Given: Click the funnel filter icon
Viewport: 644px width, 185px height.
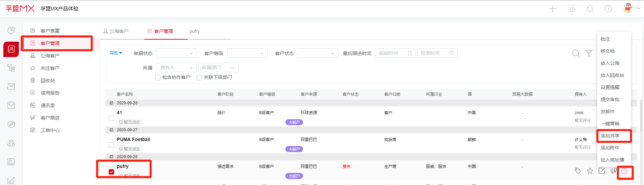Looking at the screenshot, I should click(x=589, y=53).
